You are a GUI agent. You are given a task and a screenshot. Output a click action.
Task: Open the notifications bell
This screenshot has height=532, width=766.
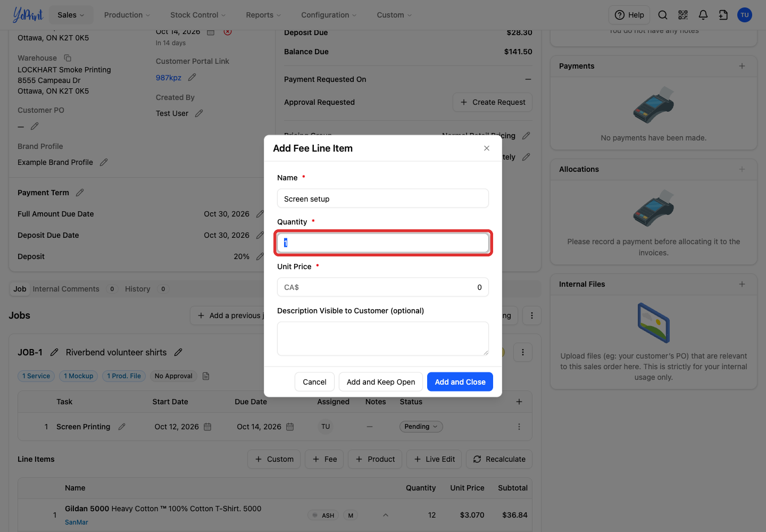click(703, 15)
